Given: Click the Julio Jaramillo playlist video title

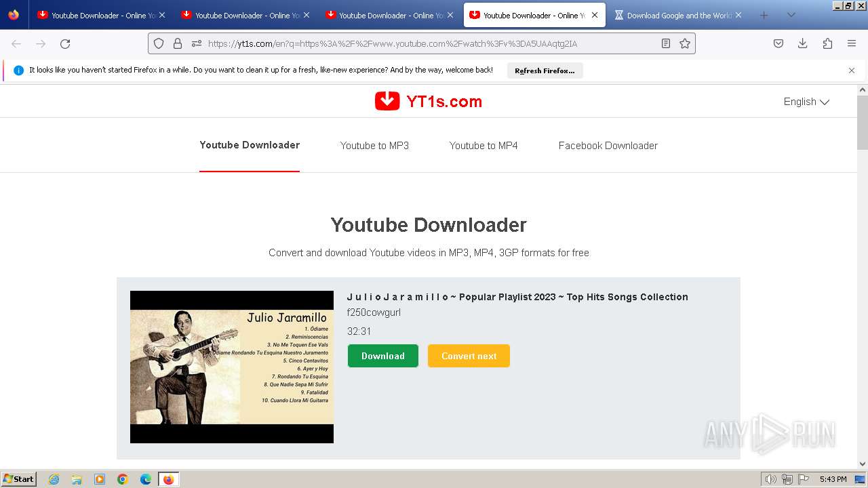Looking at the screenshot, I should pyautogui.click(x=517, y=297).
